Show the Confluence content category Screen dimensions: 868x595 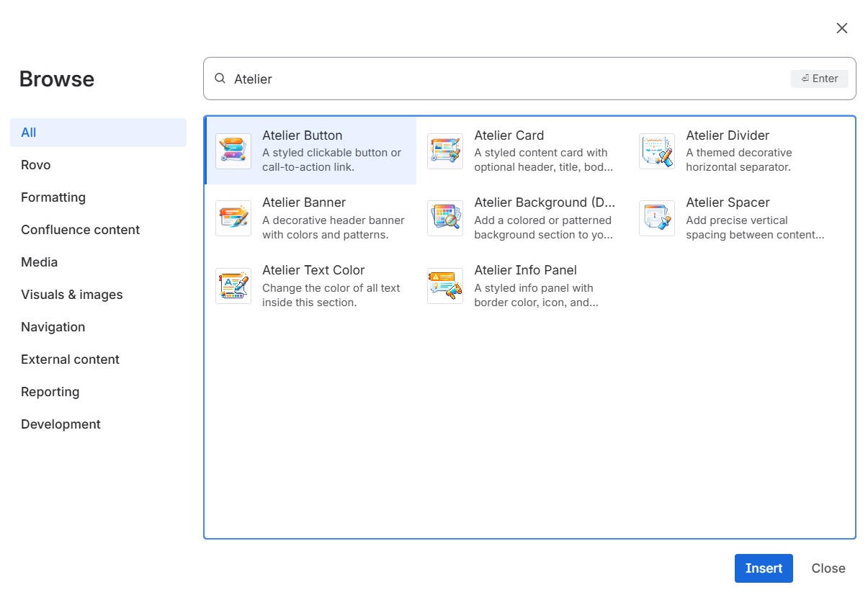coord(81,230)
